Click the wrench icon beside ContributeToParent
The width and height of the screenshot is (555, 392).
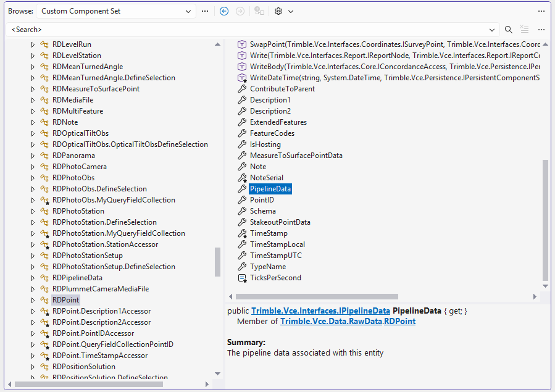(242, 89)
